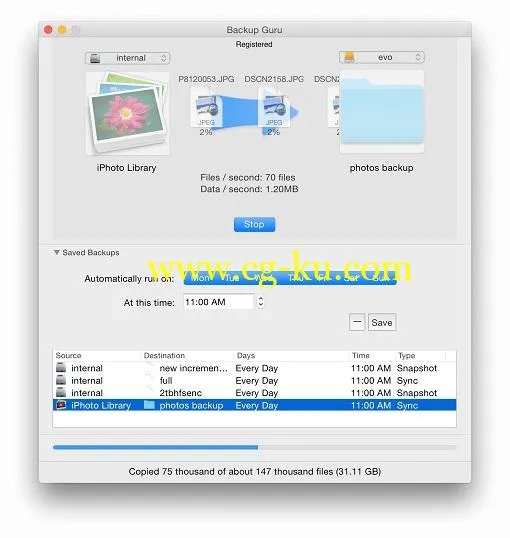Select the 2tbhfsenc backup row
This screenshot has width=510, height=538.
[x=255, y=393]
